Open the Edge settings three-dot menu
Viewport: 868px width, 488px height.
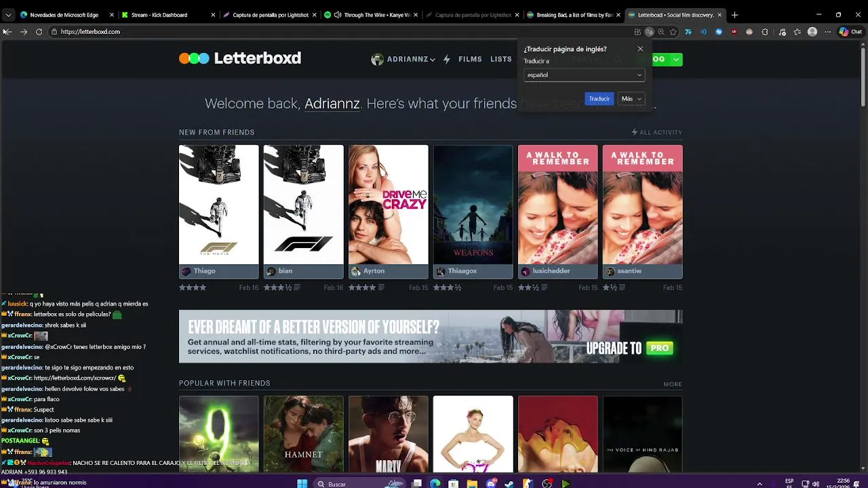click(827, 32)
